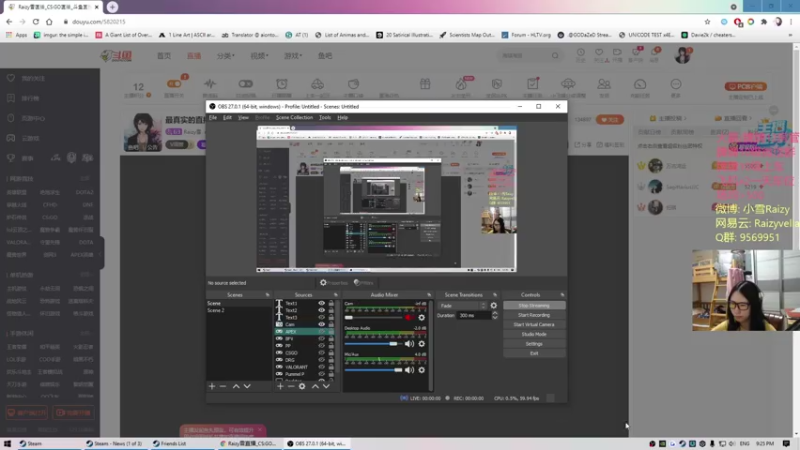
Task: Open the more (three dots) icon in Douyu toolbar
Action: (676, 84)
